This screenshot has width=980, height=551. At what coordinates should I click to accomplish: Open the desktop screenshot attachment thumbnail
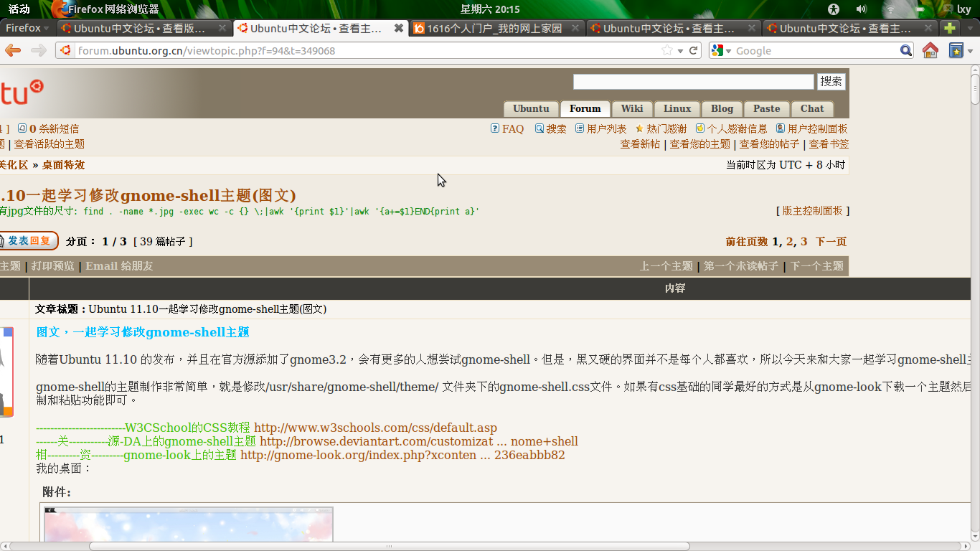point(189,524)
